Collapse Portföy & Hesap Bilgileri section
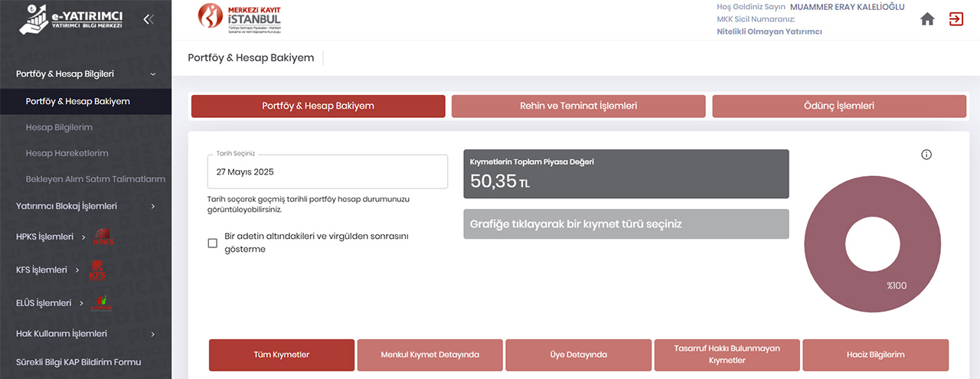Image resolution: width=980 pixels, height=379 pixels. [86, 74]
